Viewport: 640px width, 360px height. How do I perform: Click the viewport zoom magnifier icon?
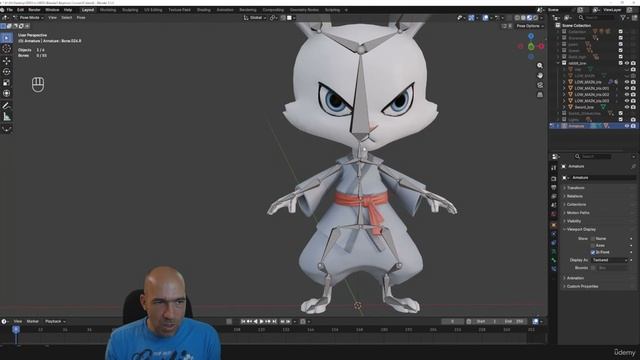(540, 66)
